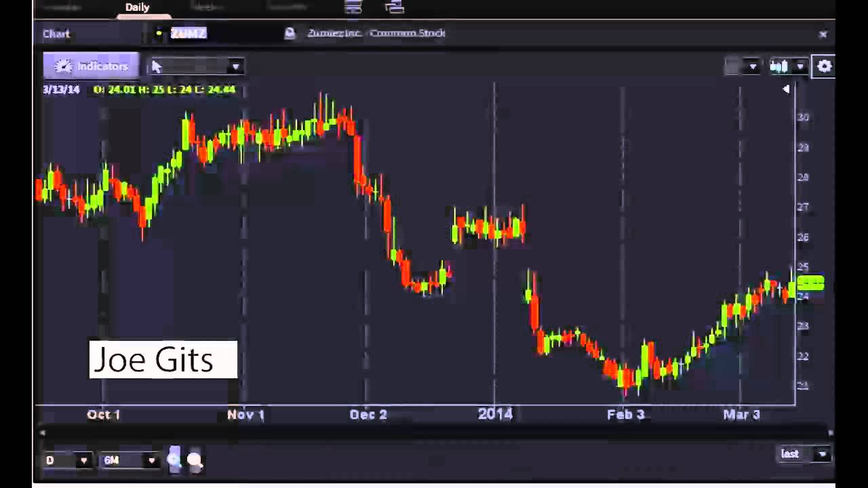
Task: Click the scrollbar left arrow under the chart
Action: click(42, 432)
